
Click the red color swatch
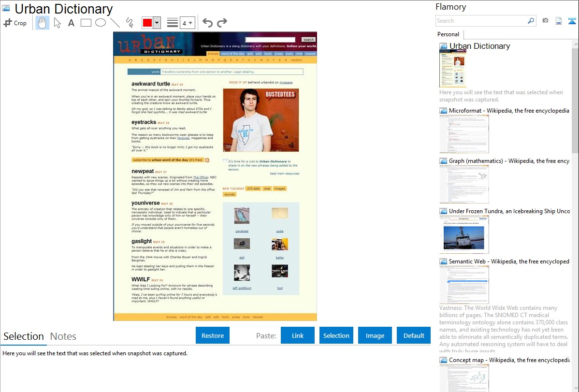tap(147, 23)
